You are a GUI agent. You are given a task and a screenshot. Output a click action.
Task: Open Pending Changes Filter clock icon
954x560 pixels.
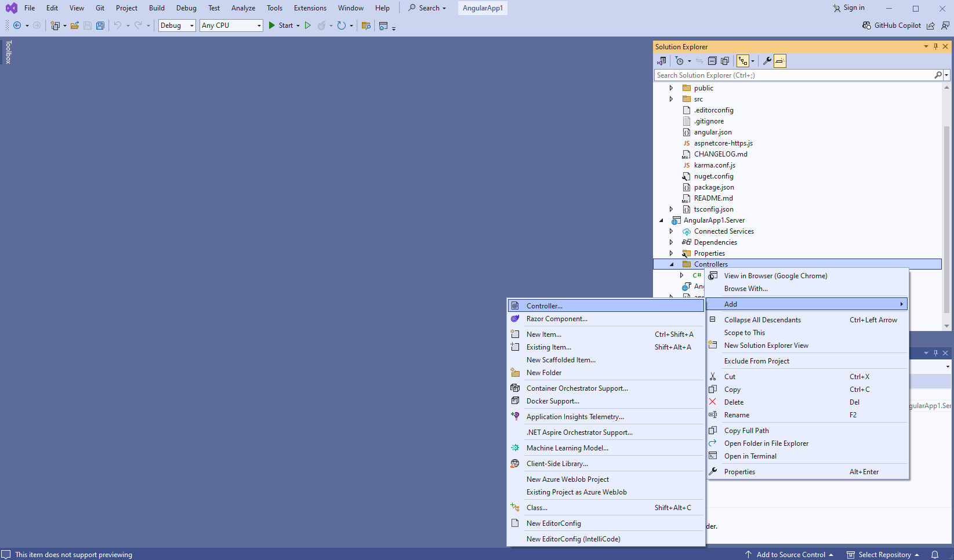(680, 61)
